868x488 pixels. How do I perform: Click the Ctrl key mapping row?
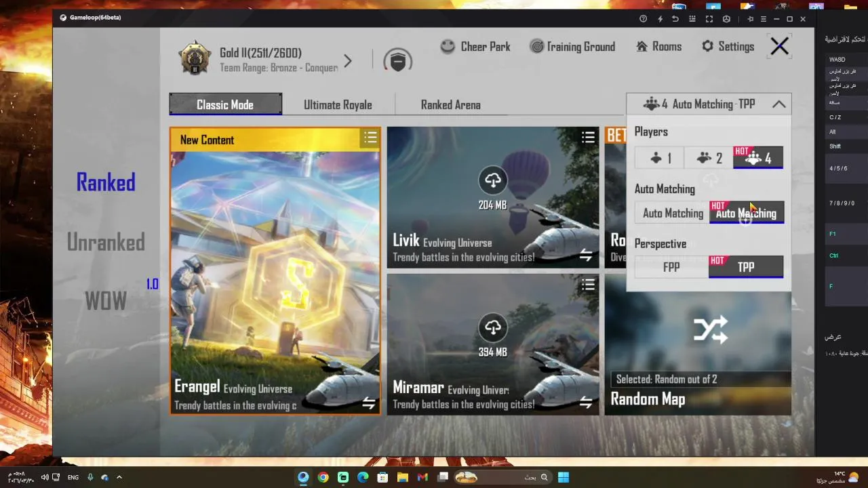(846, 256)
